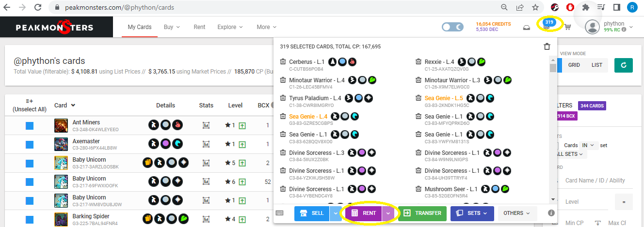Toggle the dark mode switch in the header
Viewport: 644px width, 227px height.
[x=452, y=27]
